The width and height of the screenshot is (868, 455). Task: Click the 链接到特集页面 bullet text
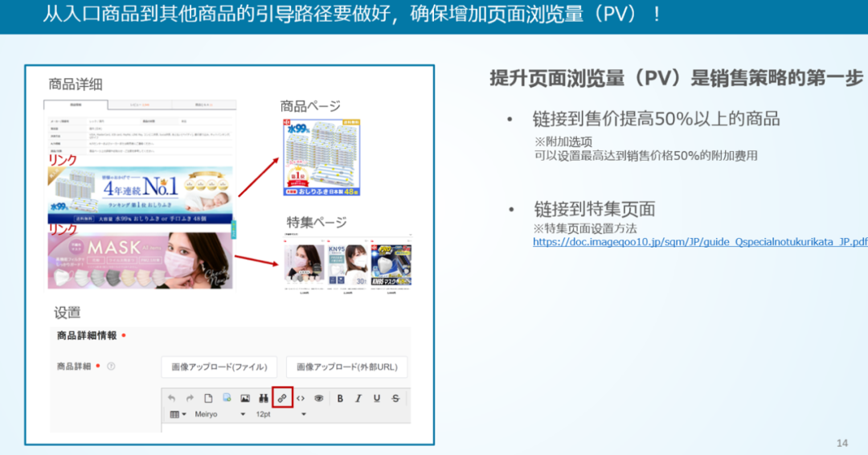[595, 209]
